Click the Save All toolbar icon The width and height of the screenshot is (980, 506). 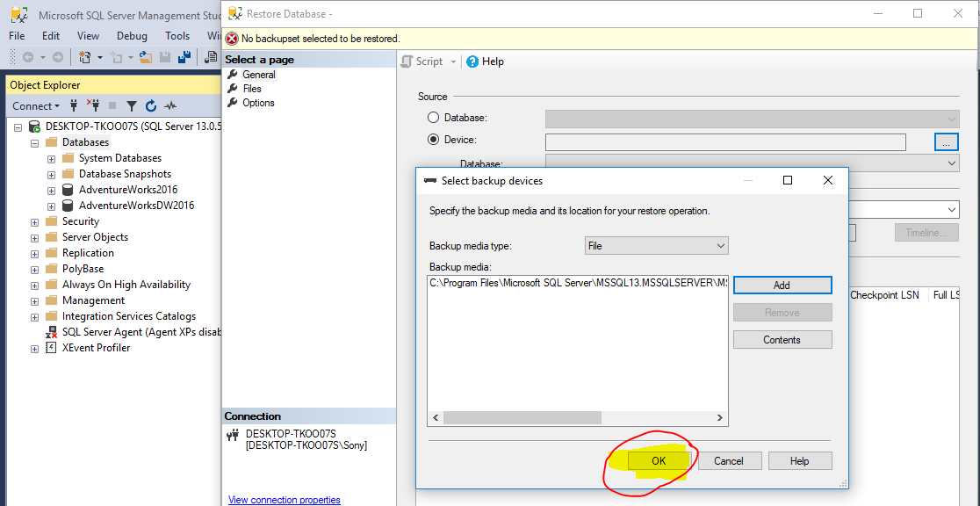pos(184,58)
